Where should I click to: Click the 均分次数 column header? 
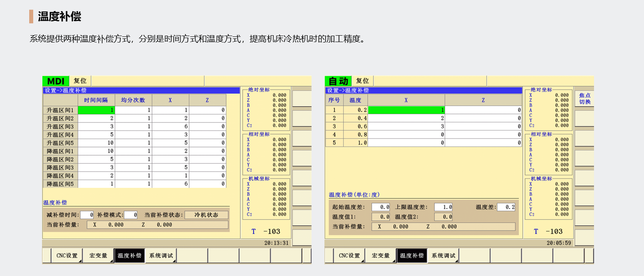tap(133, 100)
